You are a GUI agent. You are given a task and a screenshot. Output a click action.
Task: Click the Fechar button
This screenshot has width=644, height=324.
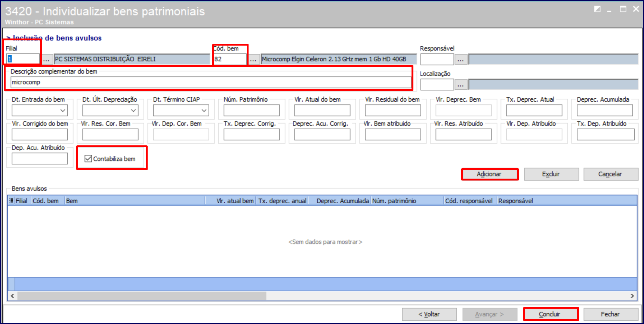coord(611,314)
